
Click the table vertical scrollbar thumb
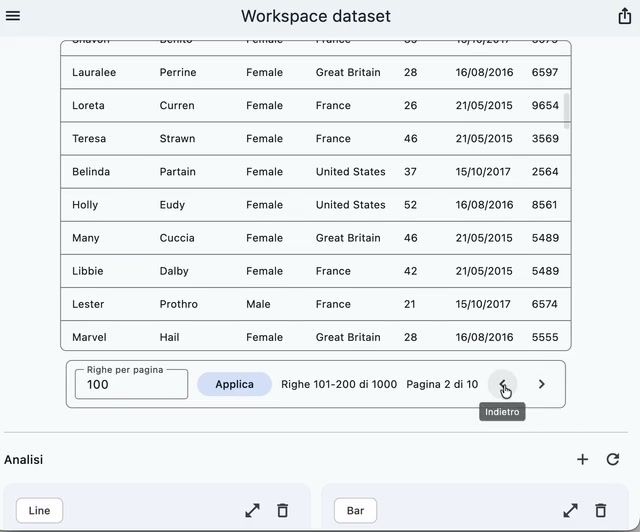[x=567, y=110]
